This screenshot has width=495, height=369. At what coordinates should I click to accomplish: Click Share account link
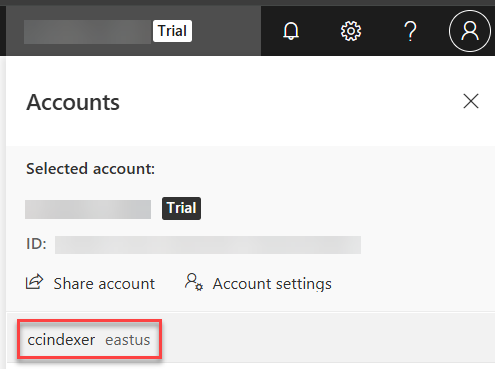(104, 284)
